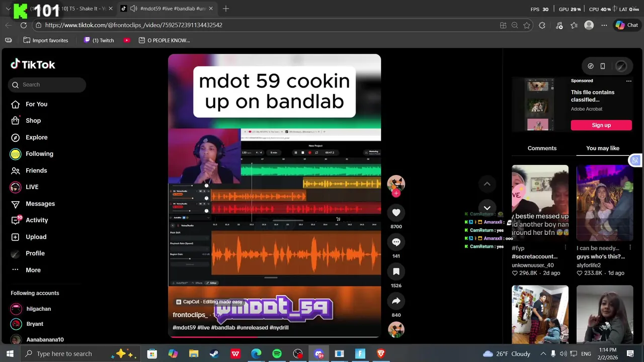Open the Friends page
The height and width of the screenshot is (362, 644).
tap(29, 170)
